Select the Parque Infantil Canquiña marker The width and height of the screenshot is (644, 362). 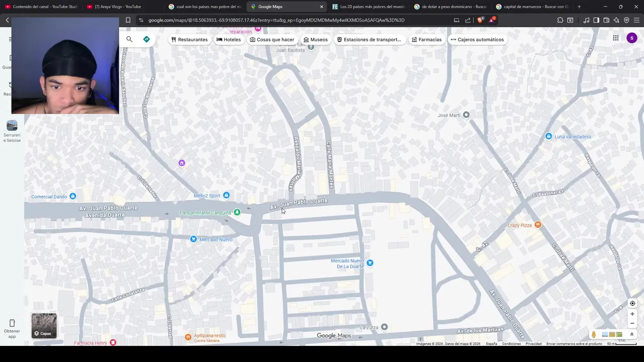click(237, 213)
